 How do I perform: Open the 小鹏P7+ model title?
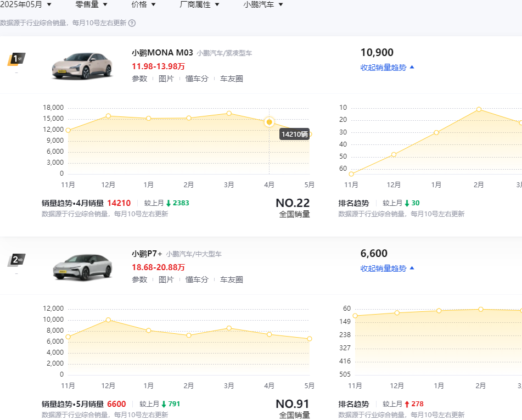pyautogui.click(x=147, y=254)
